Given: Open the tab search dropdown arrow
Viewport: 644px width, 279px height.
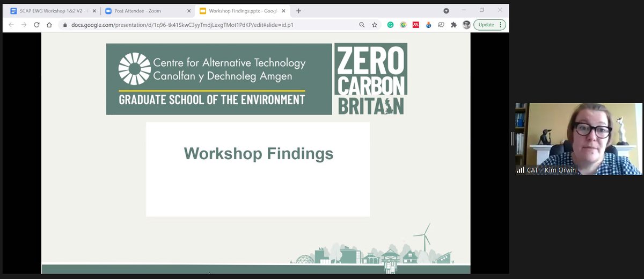Looking at the screenshot, I should [x=446, y=11].
